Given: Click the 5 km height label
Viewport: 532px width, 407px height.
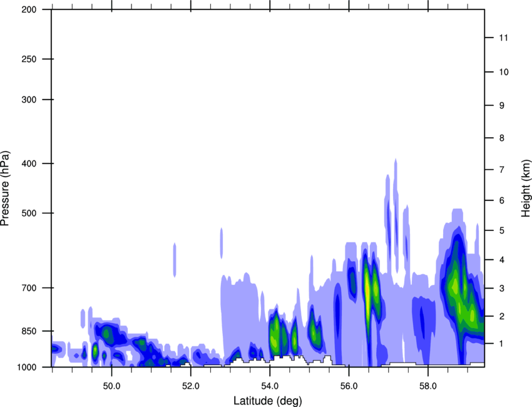Looking at the screenshot, I should [502, 230].
